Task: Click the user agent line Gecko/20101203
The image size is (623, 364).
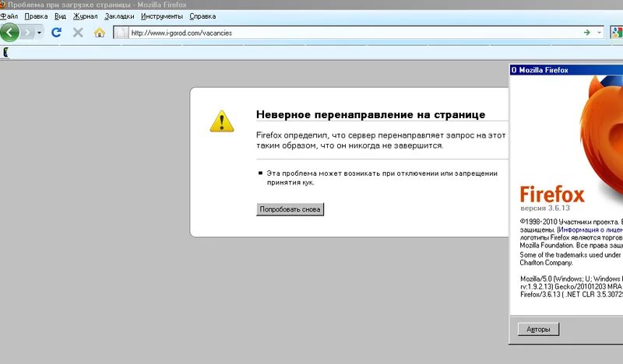Action: coord(571,286)
